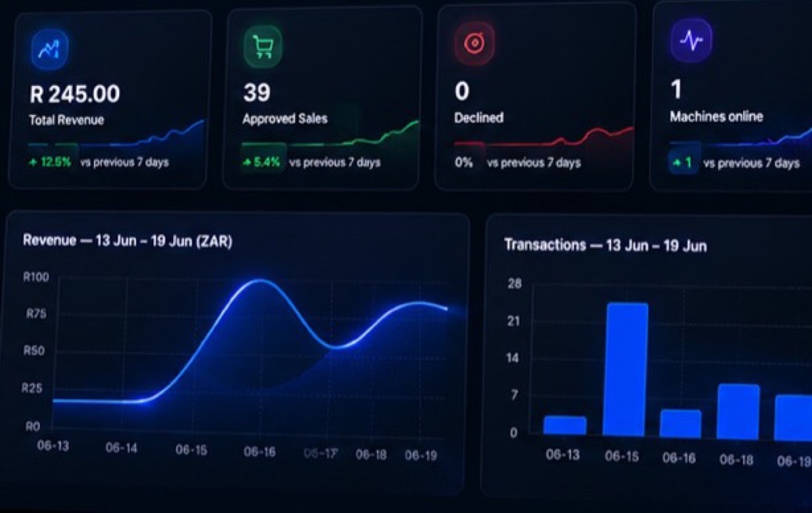Click the 39 approved sales value
Viewport: 812px width, 513px height.
coord(256,92)
